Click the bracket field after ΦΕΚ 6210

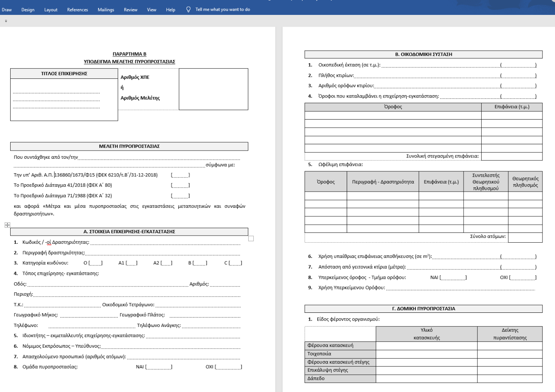(180, 175)
